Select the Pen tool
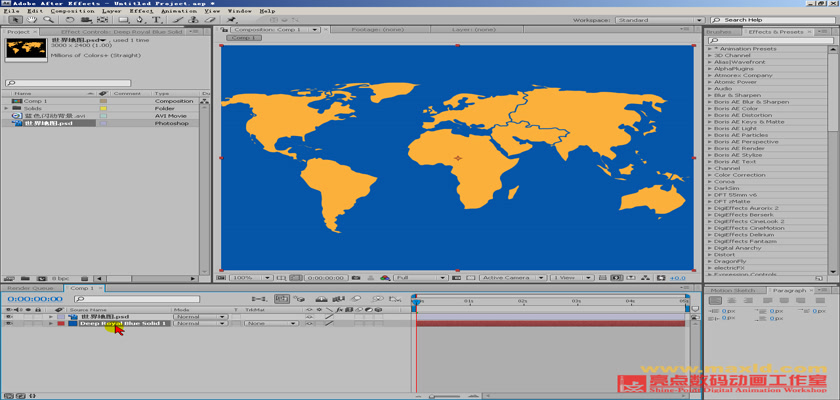 click(x=140, y=19)
